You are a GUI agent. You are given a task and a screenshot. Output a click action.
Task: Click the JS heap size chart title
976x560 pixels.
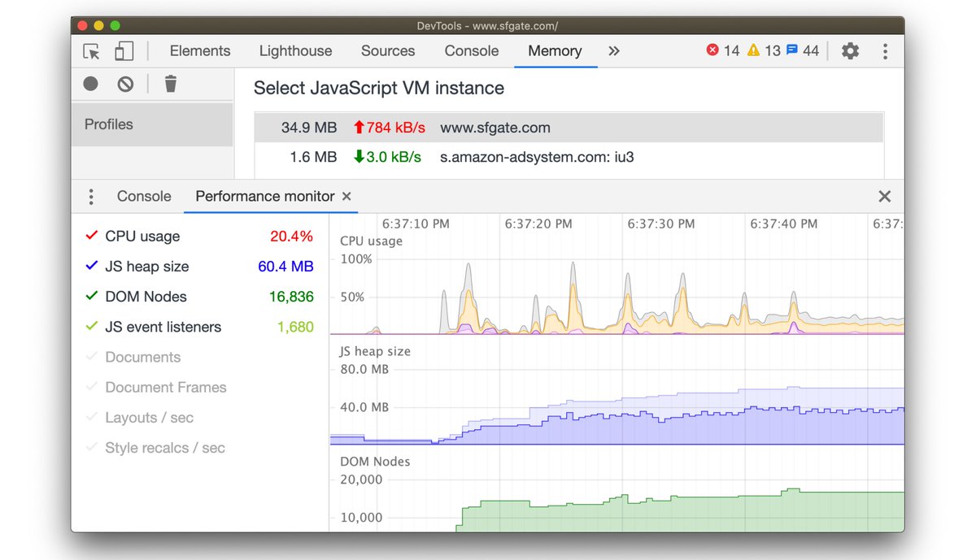(x=375, y=351)
